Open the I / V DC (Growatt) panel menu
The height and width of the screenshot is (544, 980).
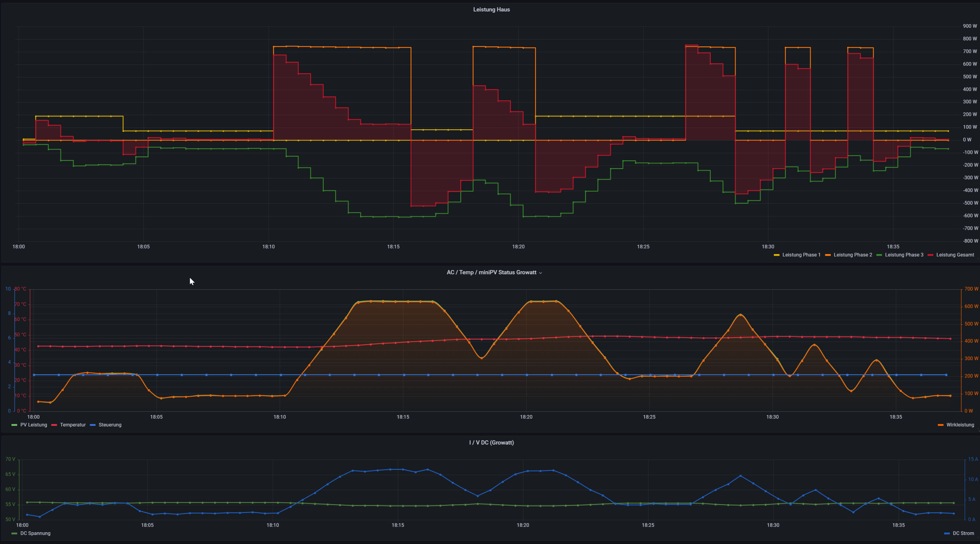coord(491,442)
